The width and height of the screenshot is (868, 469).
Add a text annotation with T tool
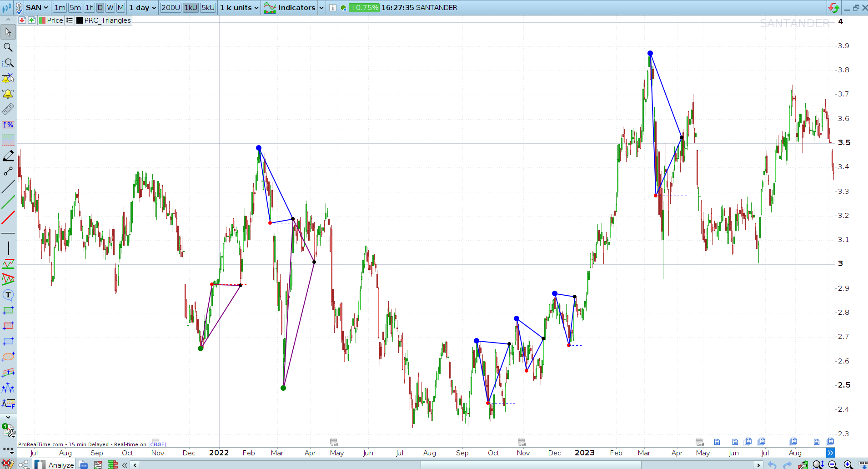(8, 295)
